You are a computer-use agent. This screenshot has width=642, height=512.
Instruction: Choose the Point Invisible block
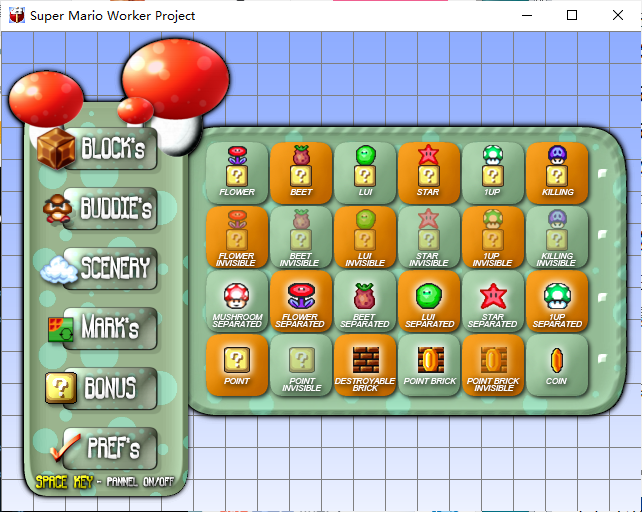pos(301,365)
